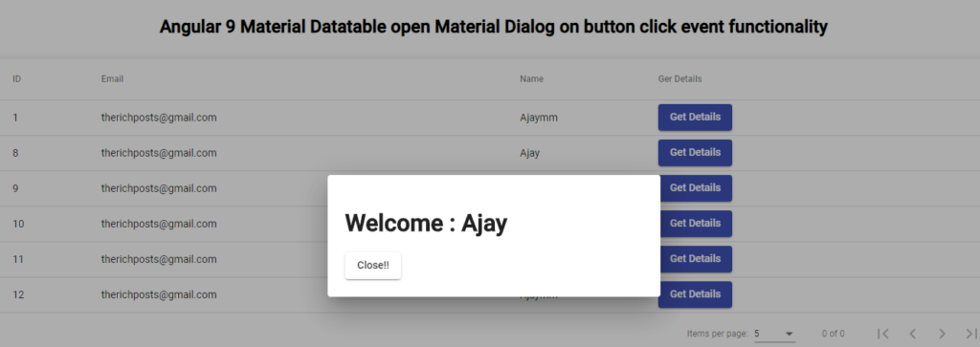Click the Items per page dropdown arrow
The height and width of the screenshot is (347, 980).
[789, 334]
